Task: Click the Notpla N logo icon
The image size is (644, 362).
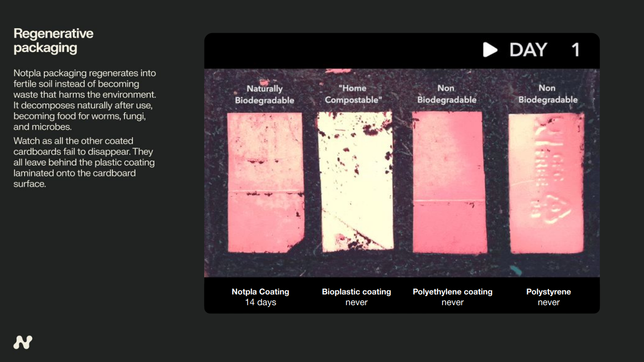Action: (23, 342)
